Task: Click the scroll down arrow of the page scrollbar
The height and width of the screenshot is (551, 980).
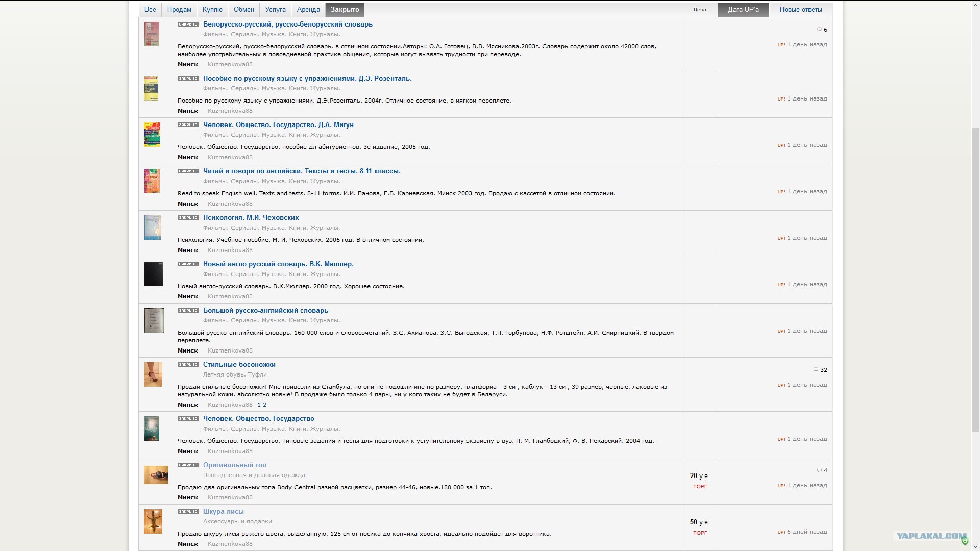Action: click(975, 547)
